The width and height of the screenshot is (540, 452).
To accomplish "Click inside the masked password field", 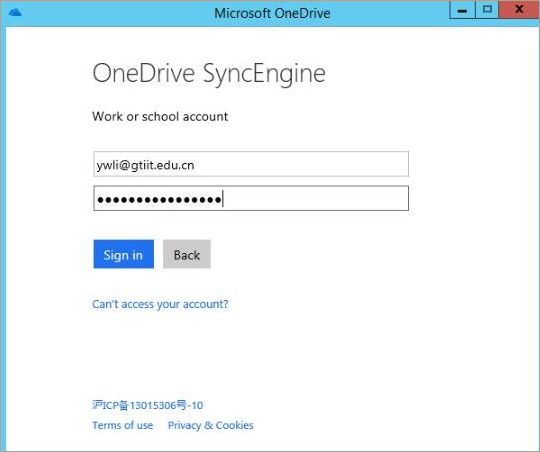I will [x=251, y=198].
